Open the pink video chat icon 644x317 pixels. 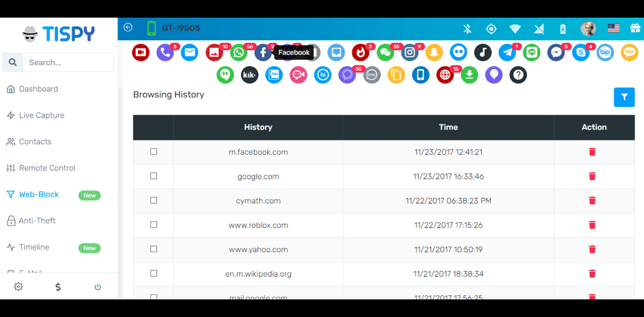tap(299, 75)
